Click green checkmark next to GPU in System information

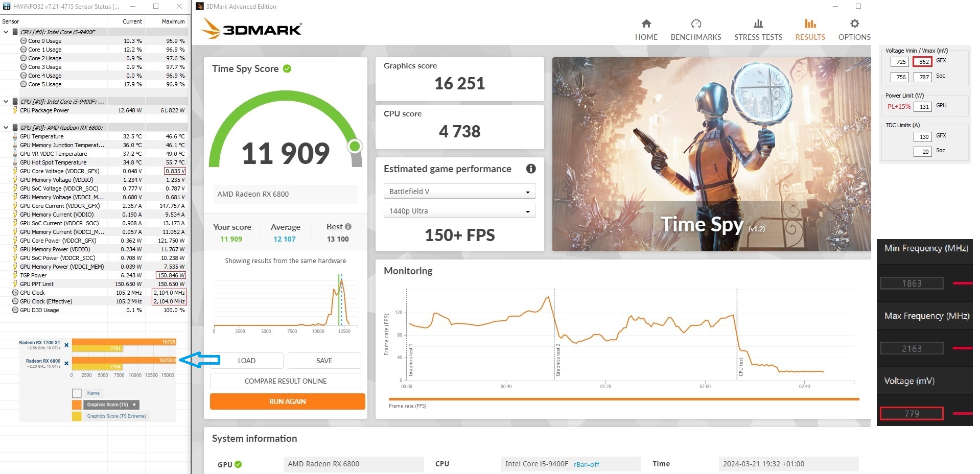point(238,464)
